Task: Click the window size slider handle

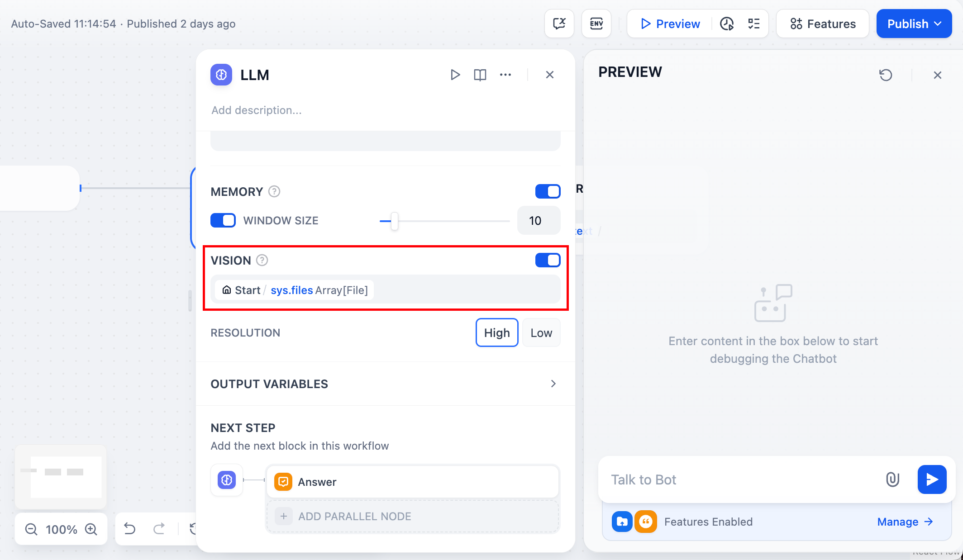Action: pyautogui.click(x=395, y=221)
